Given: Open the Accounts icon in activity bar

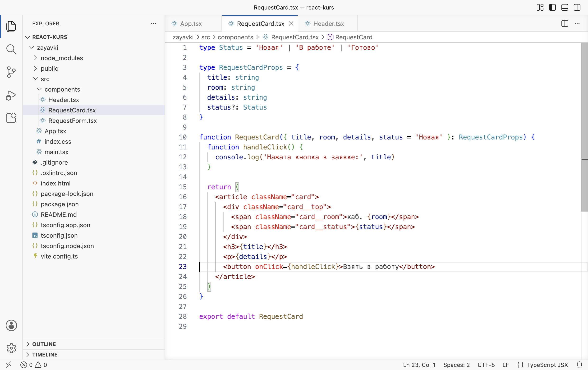Looking at the screenshot, I should 11,325.
